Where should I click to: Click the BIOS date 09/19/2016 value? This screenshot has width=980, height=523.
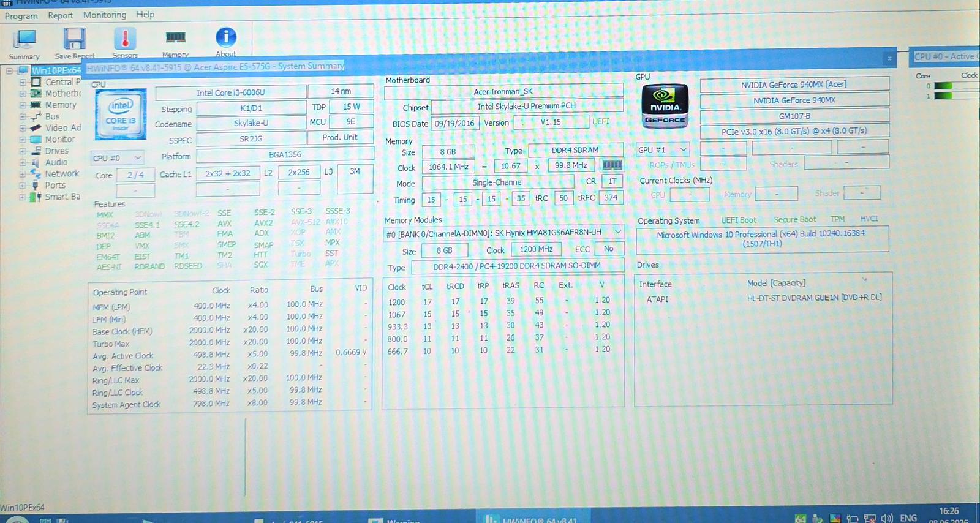point(454,123)
